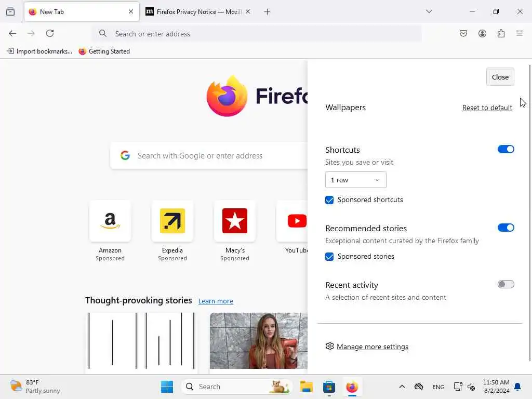
Task: Switch to Firefox Privacy Notice tab
Action: 198,11
